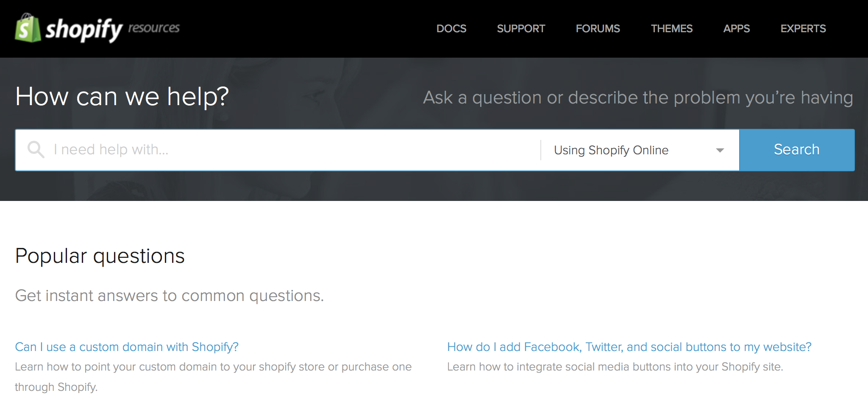Click the blue Search button

coord(797,150)
